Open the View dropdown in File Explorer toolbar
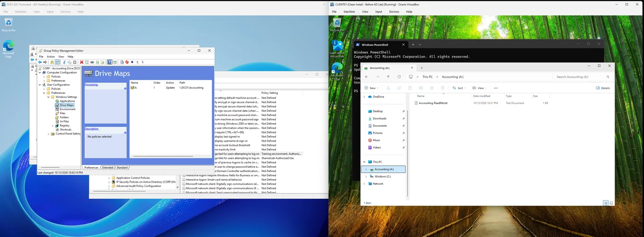 point(479,88)
